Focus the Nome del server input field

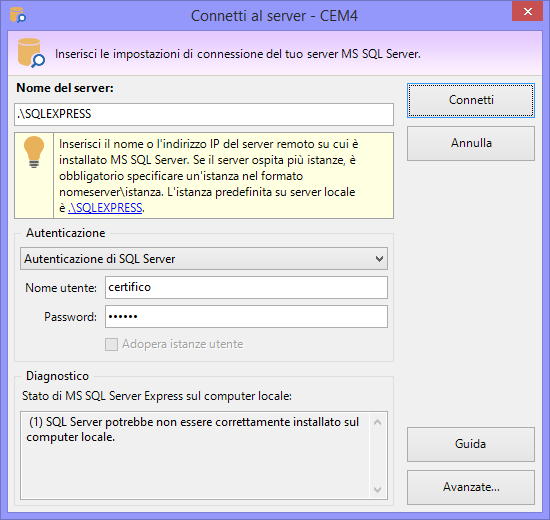tap(204, 114)
